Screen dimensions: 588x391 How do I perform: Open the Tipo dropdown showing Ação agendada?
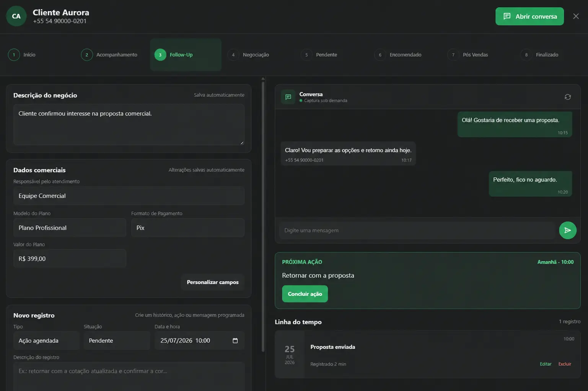[46, 341]
